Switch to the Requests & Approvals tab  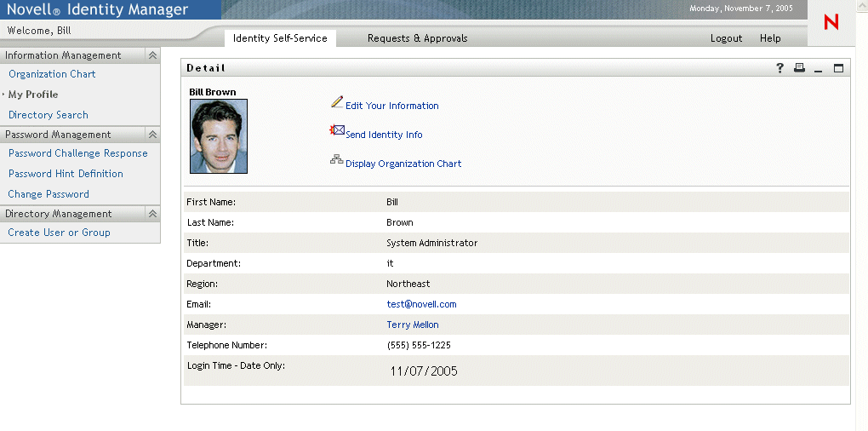click(x=417, y=38)
